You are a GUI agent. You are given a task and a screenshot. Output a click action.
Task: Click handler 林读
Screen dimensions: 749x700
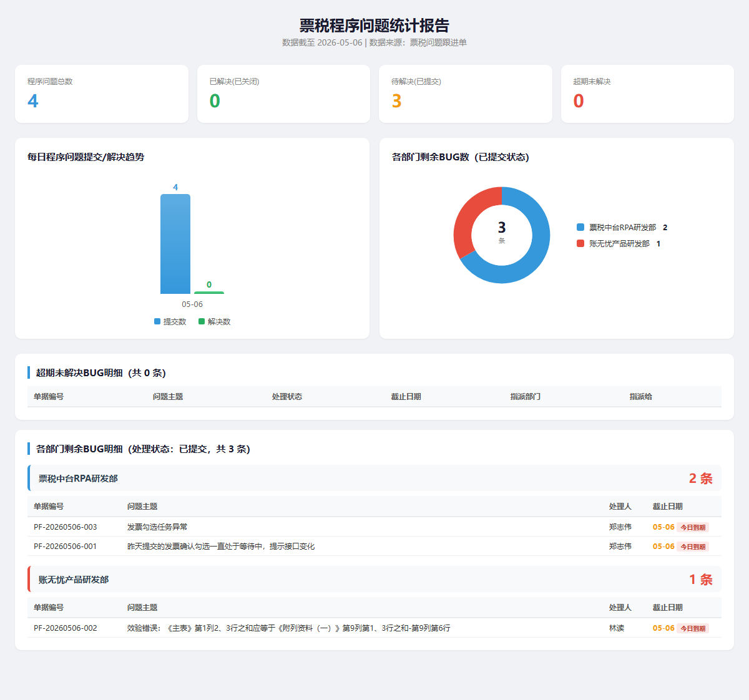[617, 628]
